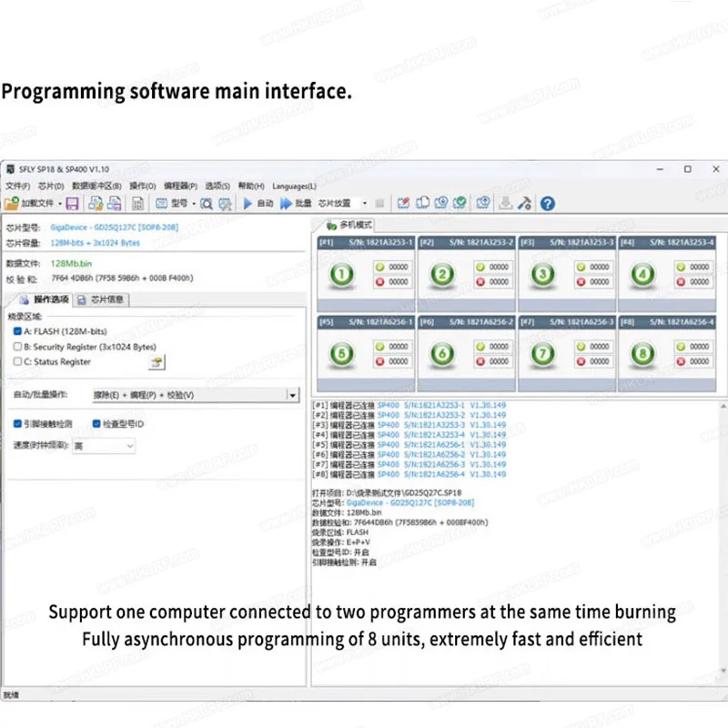Click the log line 烧录区域: FLASH

(339, 532)
